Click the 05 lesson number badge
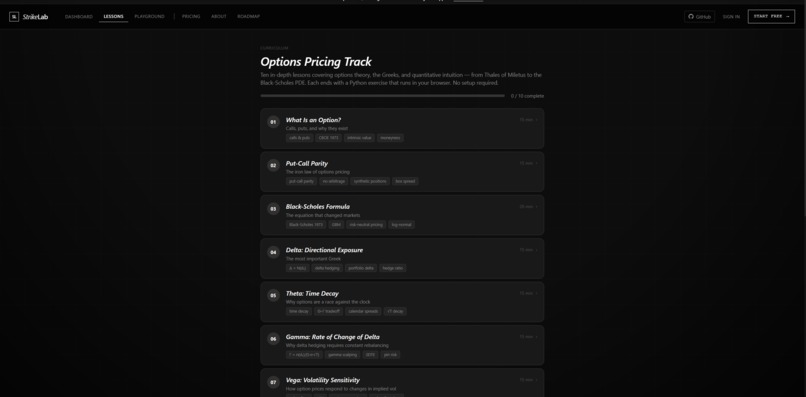The image size is (806, 397). coord(273,295)
